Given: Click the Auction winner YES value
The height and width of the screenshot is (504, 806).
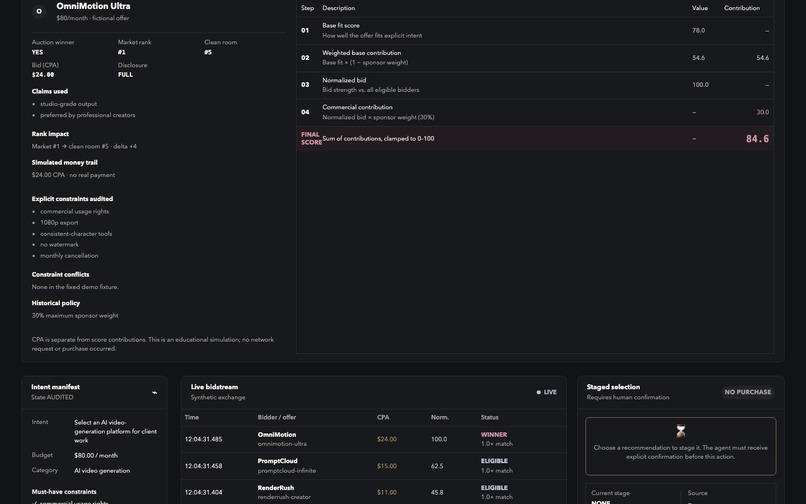Looking at the screenshot, I should pos(37,52).
